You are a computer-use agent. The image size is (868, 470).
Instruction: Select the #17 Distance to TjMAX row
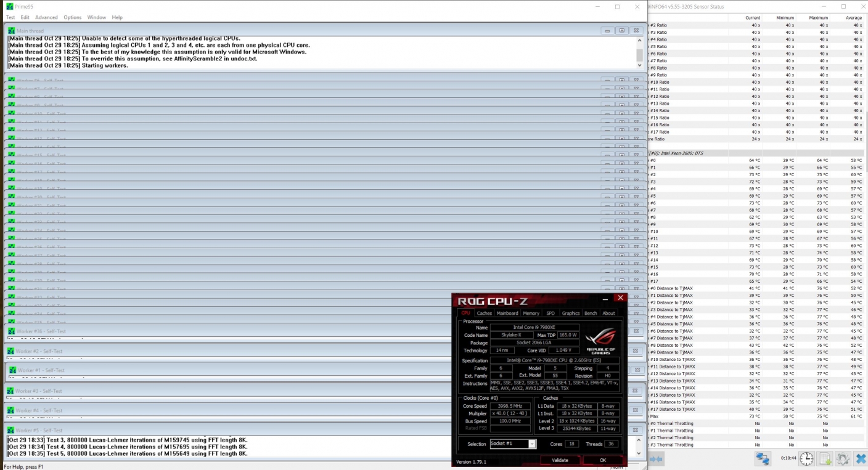(756, 409)
